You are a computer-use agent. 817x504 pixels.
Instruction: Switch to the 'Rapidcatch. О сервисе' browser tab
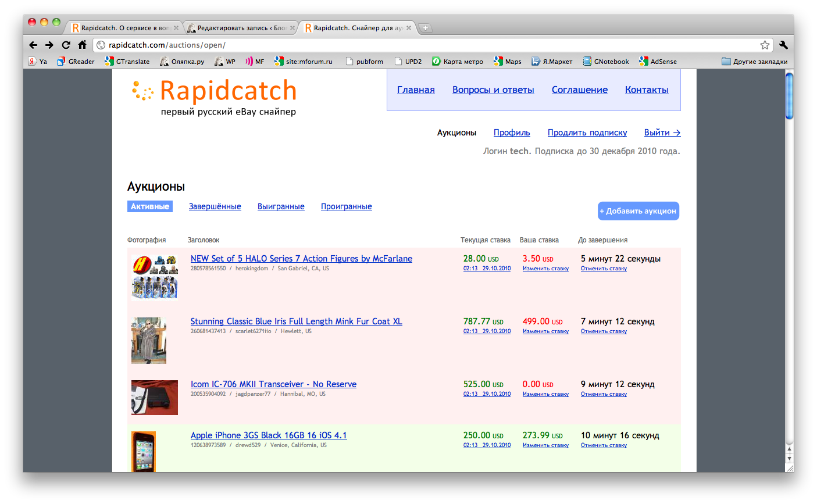tap(125, 27)
